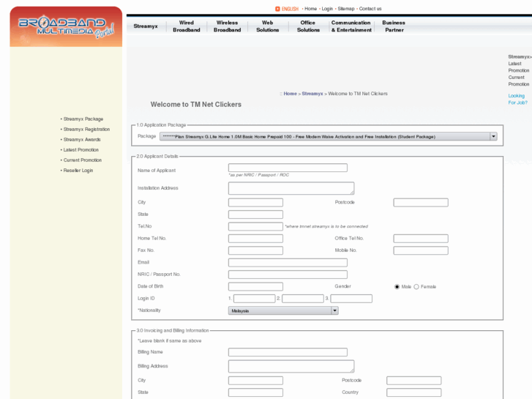Click the Welcome to TM Net Clickers heading
The image size is (532, 399).
[x=196, y=105]
